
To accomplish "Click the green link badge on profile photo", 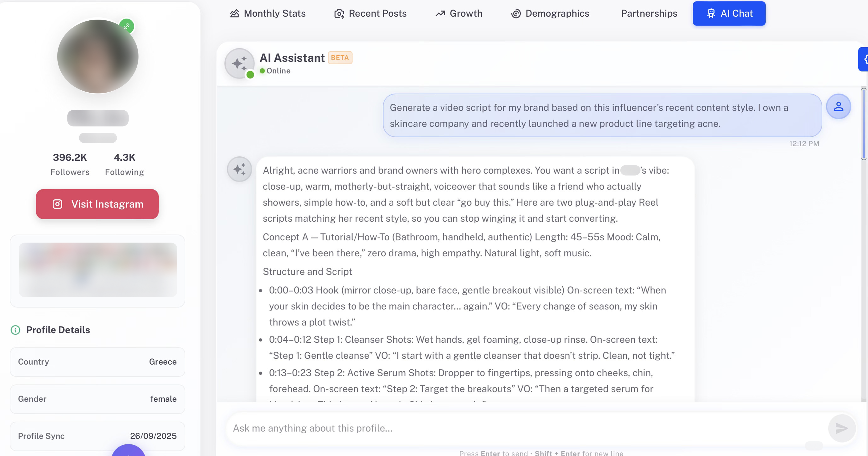I will 127,26.
